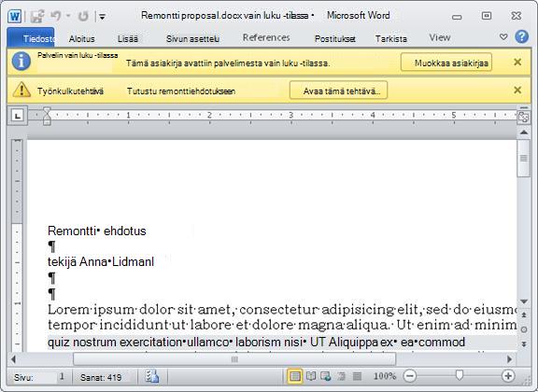Click the vertical ruler on the left

pos(17,245)
